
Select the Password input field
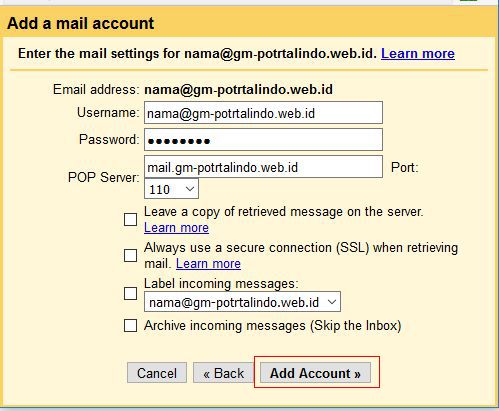(263, 140)
